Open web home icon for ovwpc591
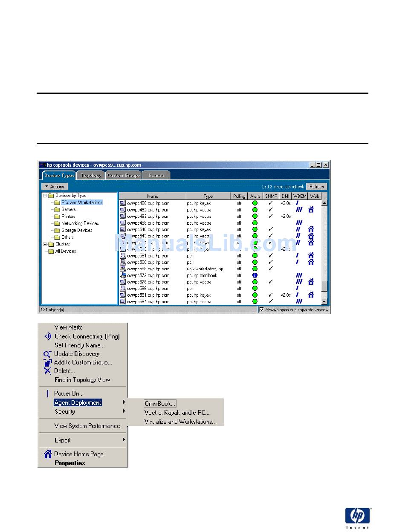Screen dimensions: 405x532 pyautogui.click(x=311, y=295)
